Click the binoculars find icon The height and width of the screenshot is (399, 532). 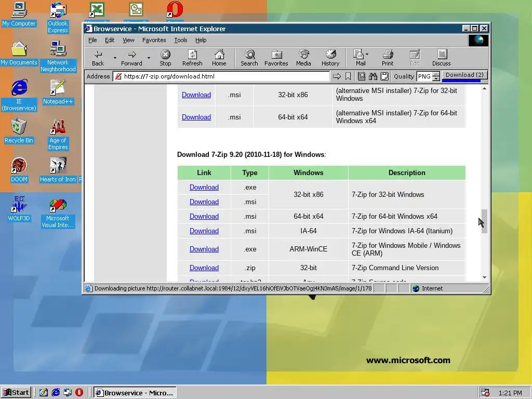tap(373, 76)
